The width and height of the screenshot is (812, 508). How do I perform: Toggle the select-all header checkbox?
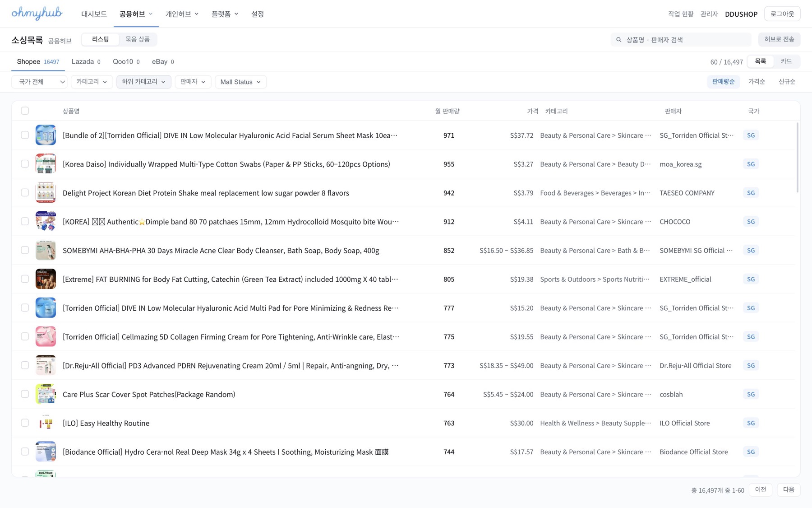(x=25, y=111)
